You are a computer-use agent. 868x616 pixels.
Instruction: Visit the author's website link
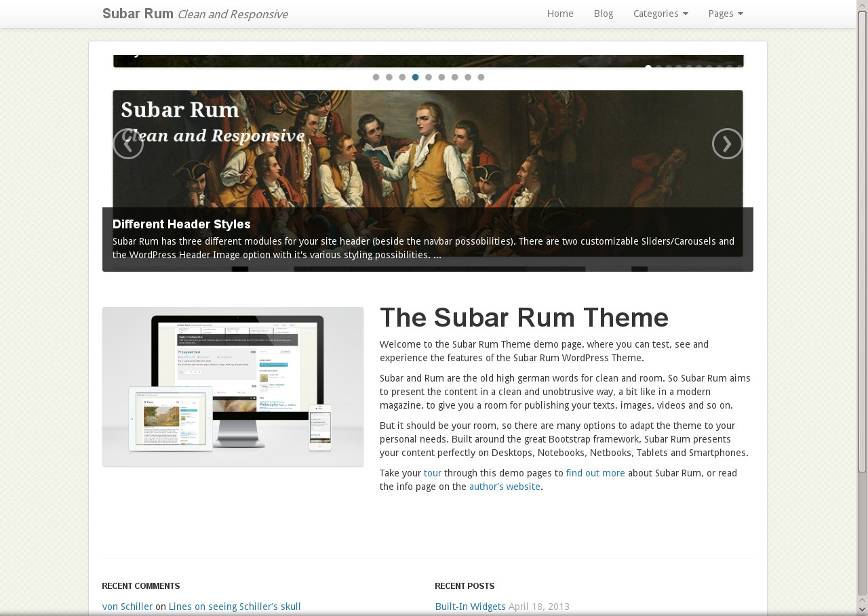(505, 487)
